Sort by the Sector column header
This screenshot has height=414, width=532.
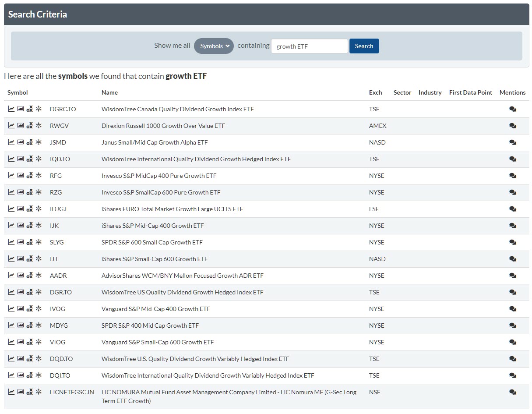coord(402,92)
